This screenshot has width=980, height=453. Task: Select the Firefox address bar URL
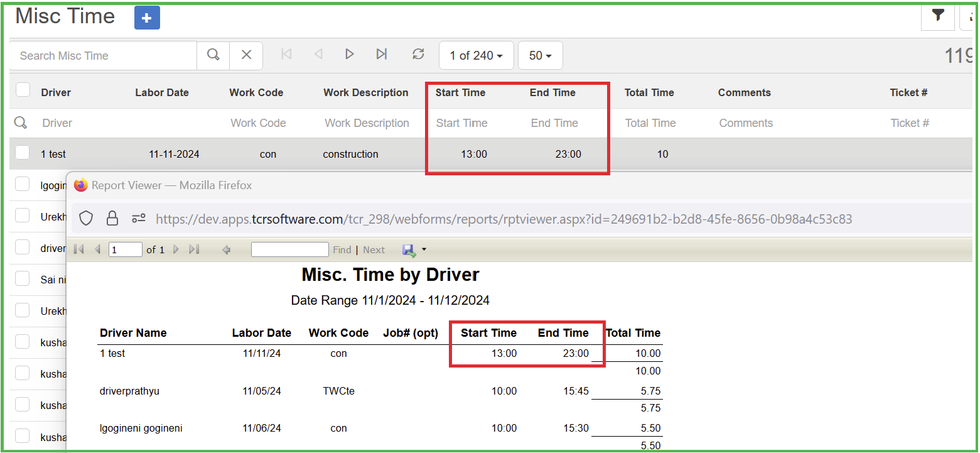pyautogui.click(x=504, y=219)
